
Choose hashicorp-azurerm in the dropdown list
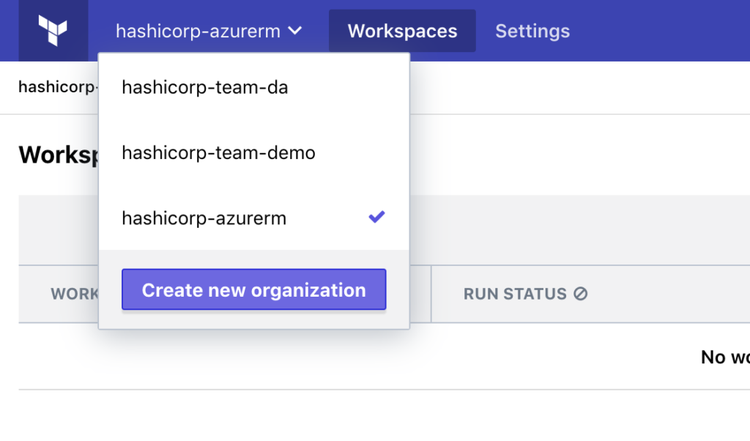click(204, 218)
